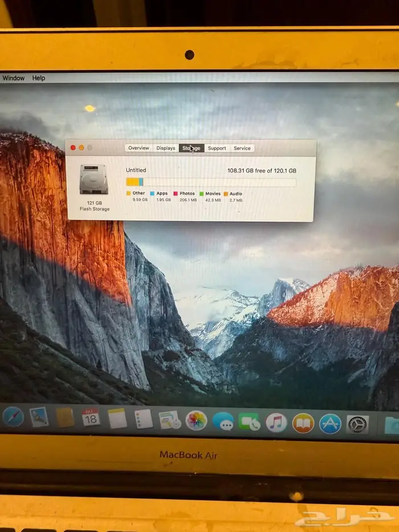The image size is (399, 532).
Task: Click the storage usage bar
Action: click(211, 182)
